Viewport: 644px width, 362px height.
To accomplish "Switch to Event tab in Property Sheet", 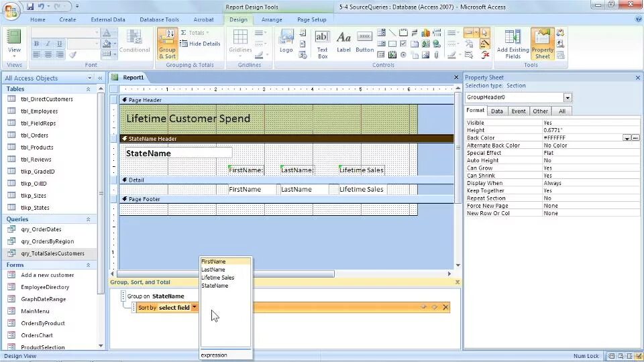I will pos(519,111).
